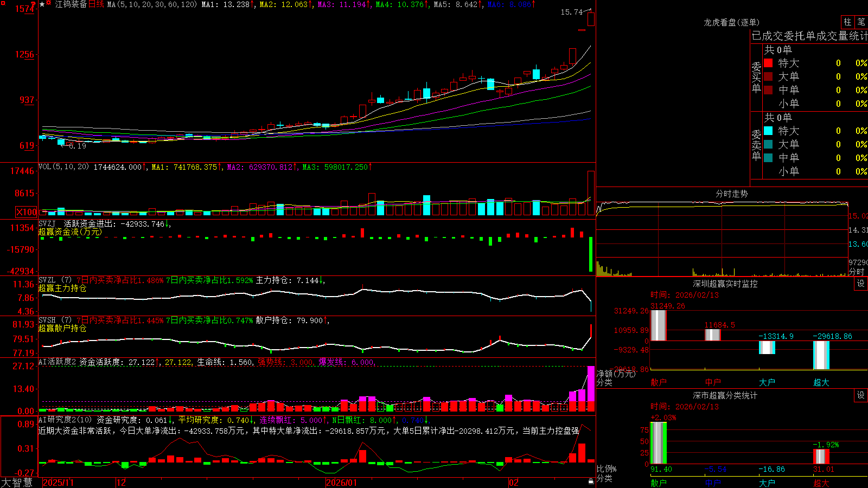Click the 日线 period label in the chart header
Screen dimensions: 868x488
[97, 4]
